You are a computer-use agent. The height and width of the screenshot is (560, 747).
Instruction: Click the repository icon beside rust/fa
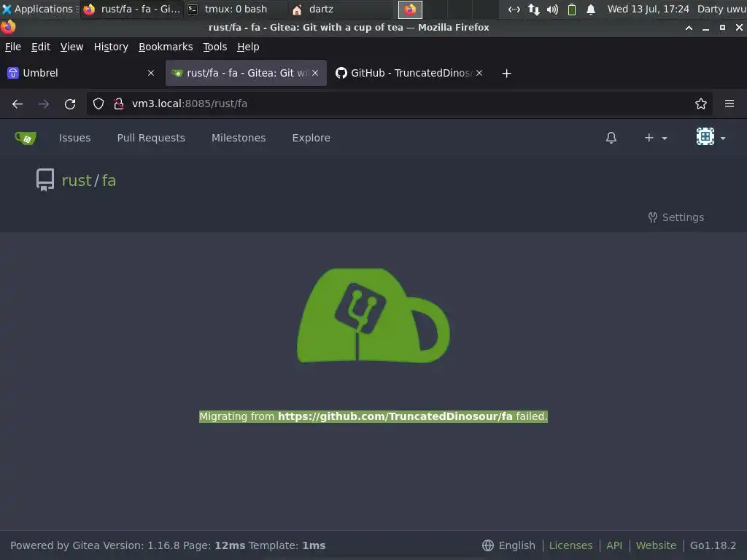point(45,180)
